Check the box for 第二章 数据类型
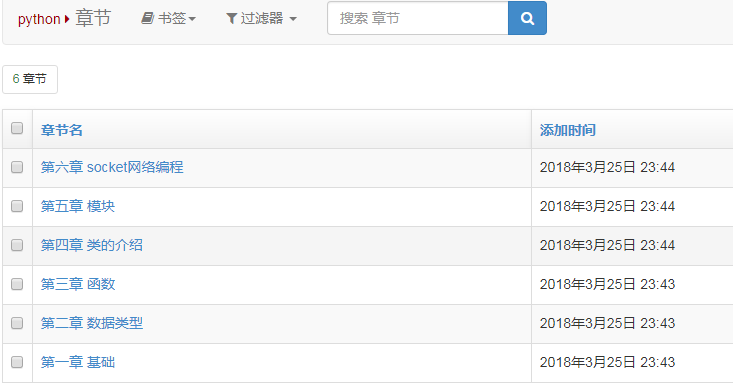 tap(17, 323)
